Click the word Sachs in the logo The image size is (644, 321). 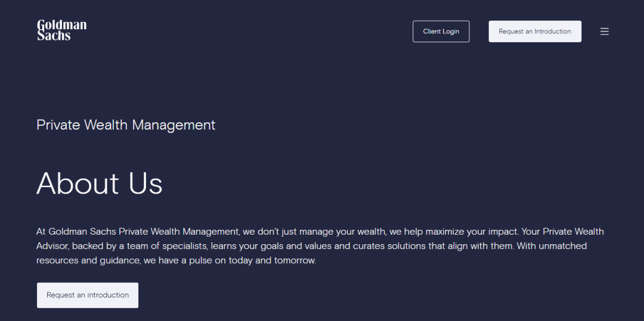click(x=54, y=36)
